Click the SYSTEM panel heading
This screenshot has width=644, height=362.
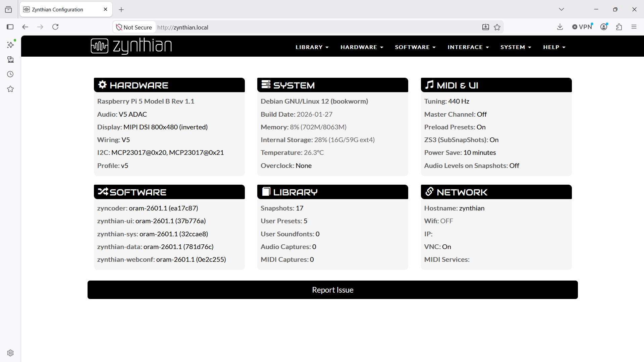tap(332, 85)
